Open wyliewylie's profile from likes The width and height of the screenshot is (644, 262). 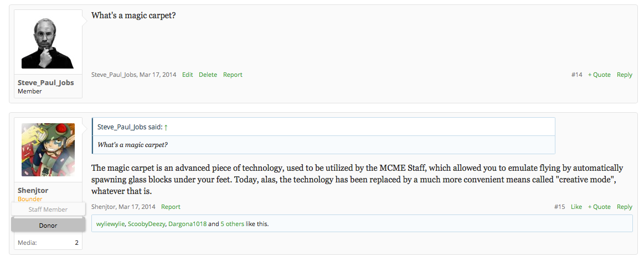point(111,224)
